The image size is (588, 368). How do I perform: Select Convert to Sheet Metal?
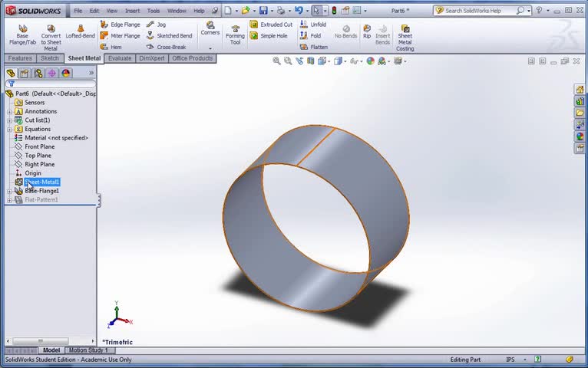(x=51, y=38)
